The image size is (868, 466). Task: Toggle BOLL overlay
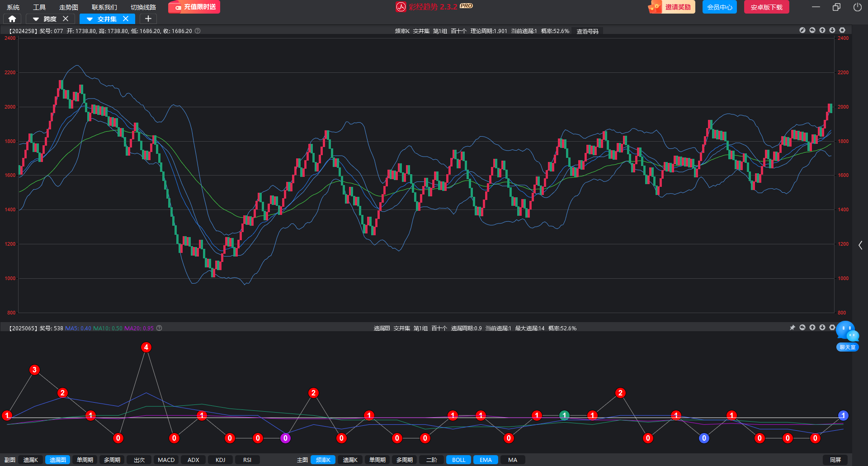coord(459,460)
